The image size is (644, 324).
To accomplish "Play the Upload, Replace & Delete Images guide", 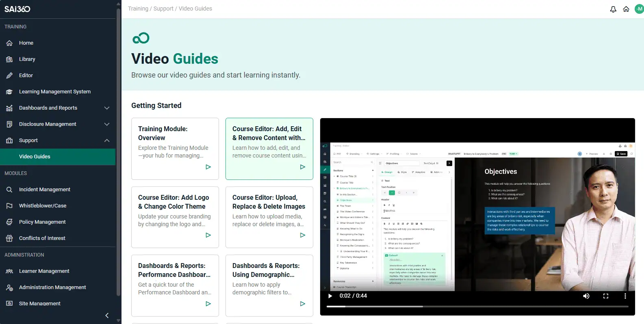I will point(302,235).
